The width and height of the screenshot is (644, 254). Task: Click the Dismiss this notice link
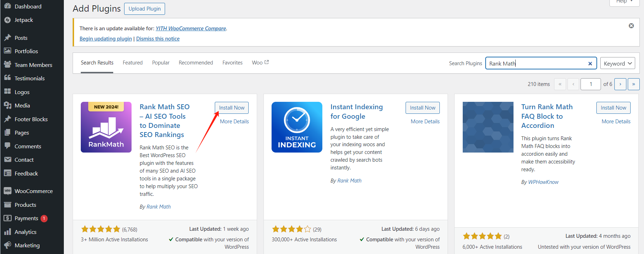pos(158,39)
